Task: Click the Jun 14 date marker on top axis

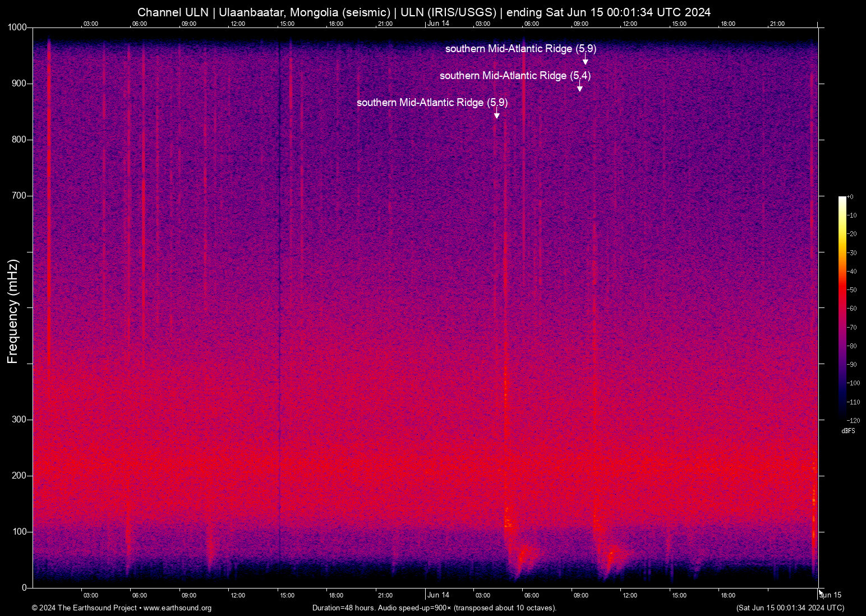Action: 438,24
